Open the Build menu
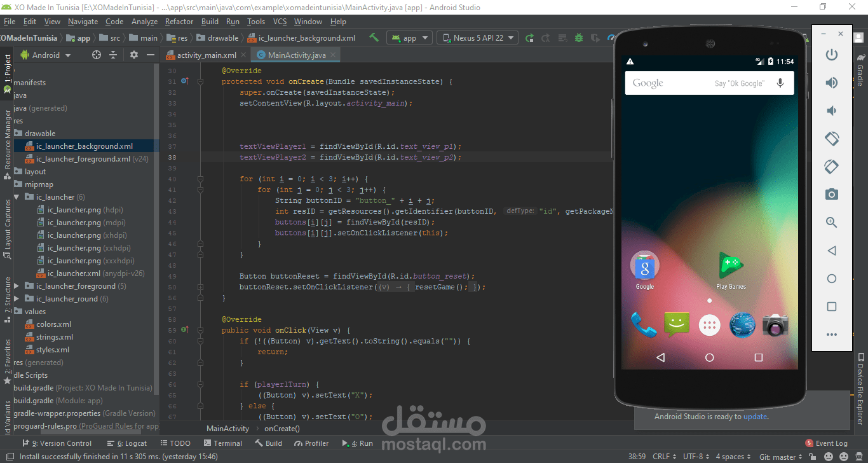This screenshot has width=868, height=463. (210, 22)
